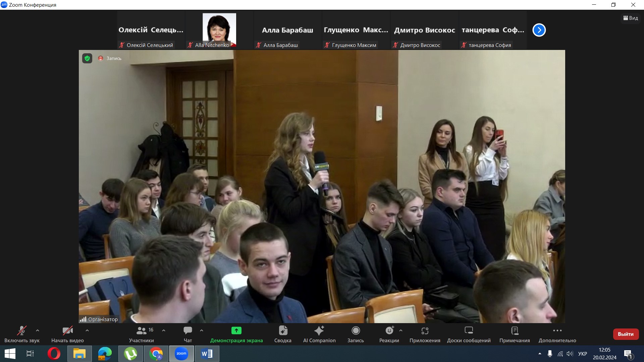This screenshot has height=362, width=644.
Task: Open Доски сообщений whiteboards
Action: 469,331
